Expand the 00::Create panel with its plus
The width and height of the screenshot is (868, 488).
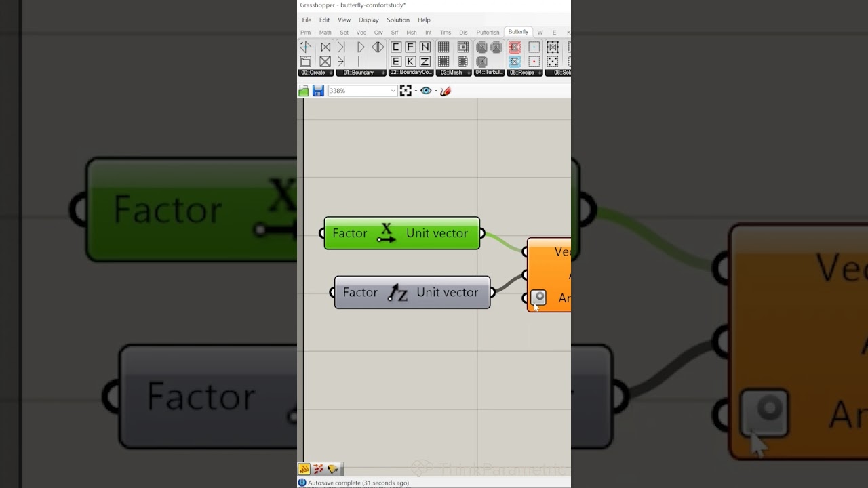330,73
